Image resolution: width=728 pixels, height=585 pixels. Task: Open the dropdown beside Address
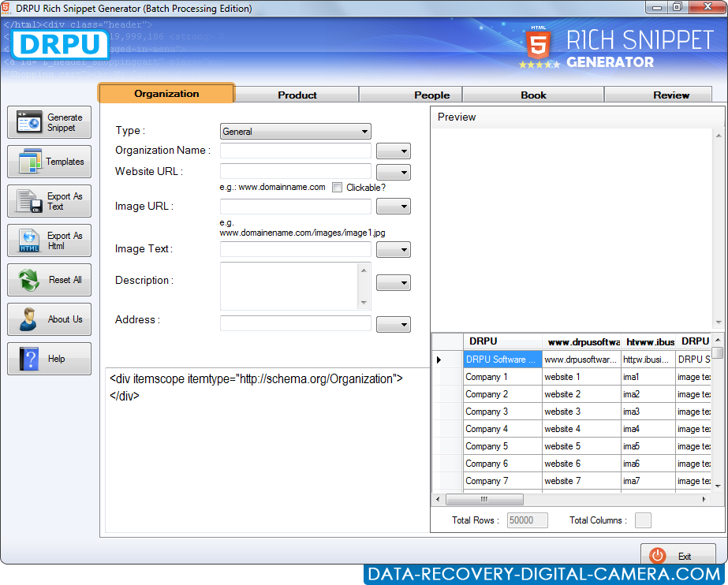coord(394,324)
